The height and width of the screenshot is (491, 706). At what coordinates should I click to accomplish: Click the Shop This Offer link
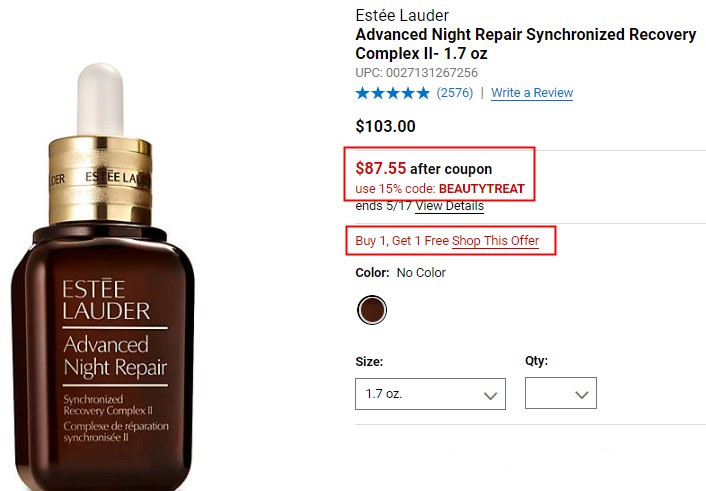coord(495,241)
